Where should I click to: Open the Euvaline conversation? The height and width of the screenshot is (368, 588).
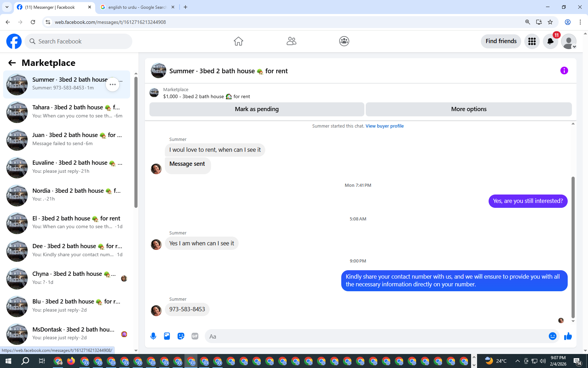[66, 167]
